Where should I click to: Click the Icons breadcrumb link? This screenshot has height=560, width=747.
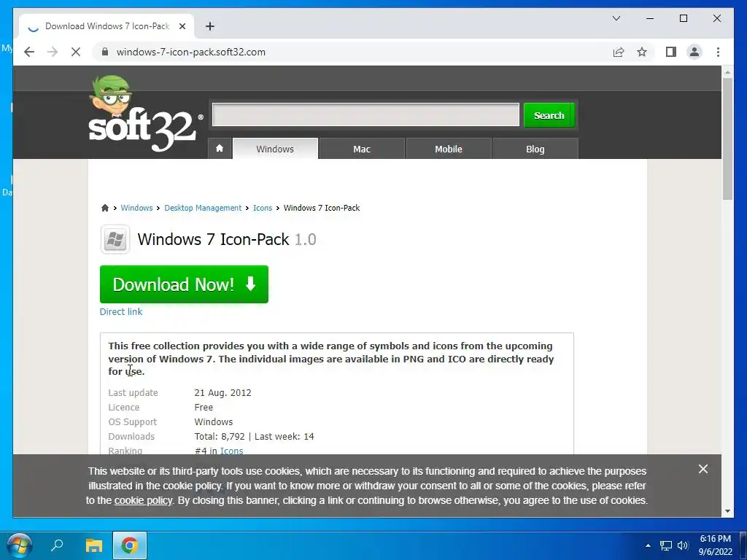point(263,208)
